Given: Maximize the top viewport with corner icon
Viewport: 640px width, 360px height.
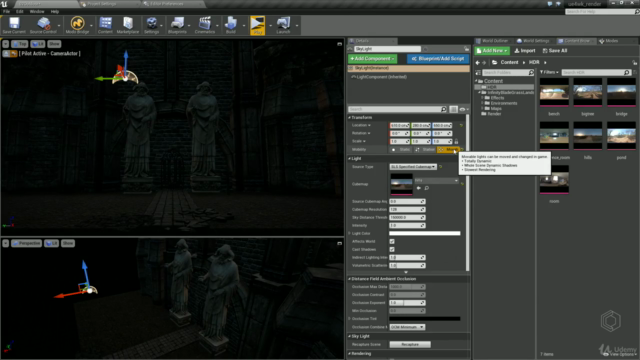Looking at the screenshot, I should point(340,44).
